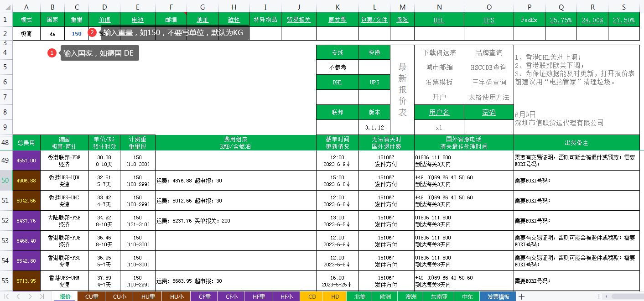This screenshot has width=644, height=301.
Task: Switch to the 欧洲 sheet tab
Action: 384,296
